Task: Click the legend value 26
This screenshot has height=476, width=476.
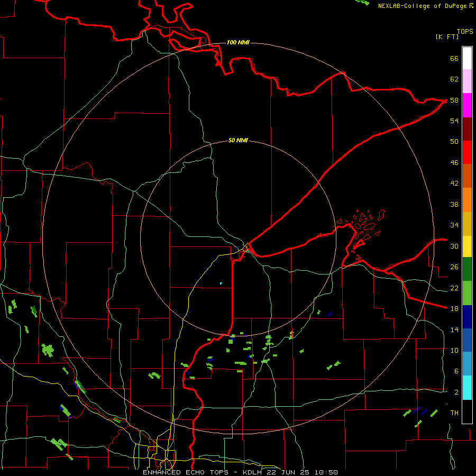Action: tap(454, 267)
